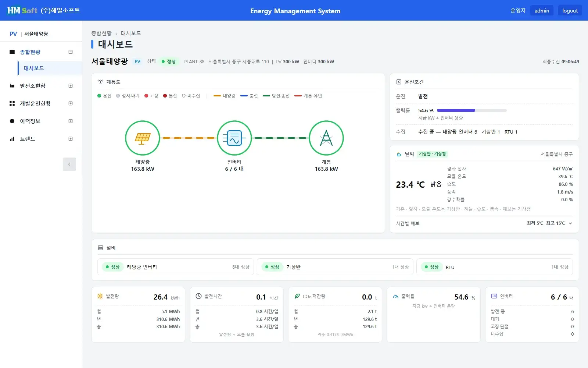The width and height of the screenshot is (588, 368).
Task: Click the 대시보드 breadcrumb item
Action: click(x=131, y=33)
